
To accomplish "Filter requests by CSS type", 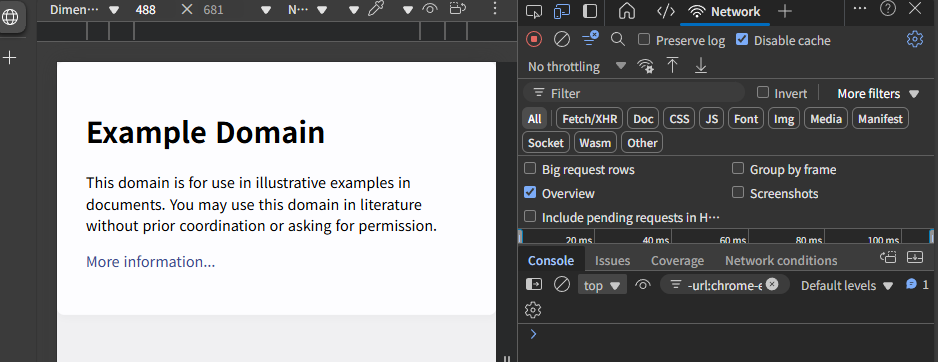I will (679, 118).
